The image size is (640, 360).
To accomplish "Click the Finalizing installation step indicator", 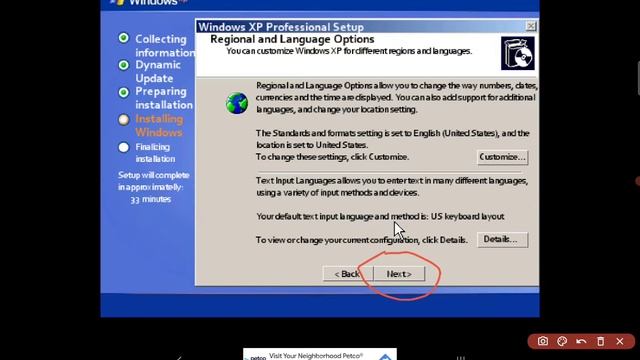I will point(124,147).
